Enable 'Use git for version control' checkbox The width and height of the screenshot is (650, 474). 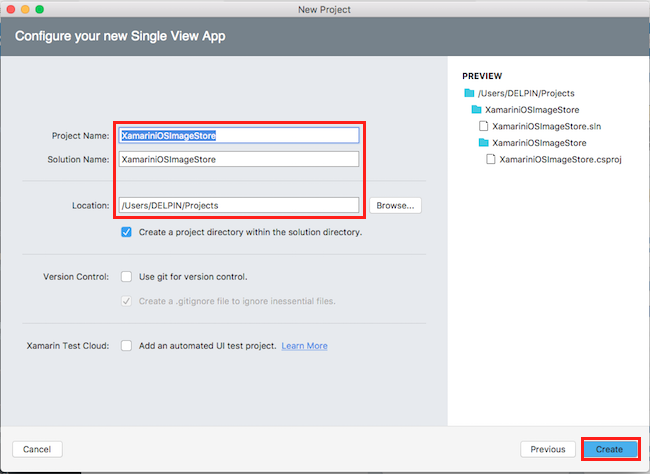(x=126, y=276)
